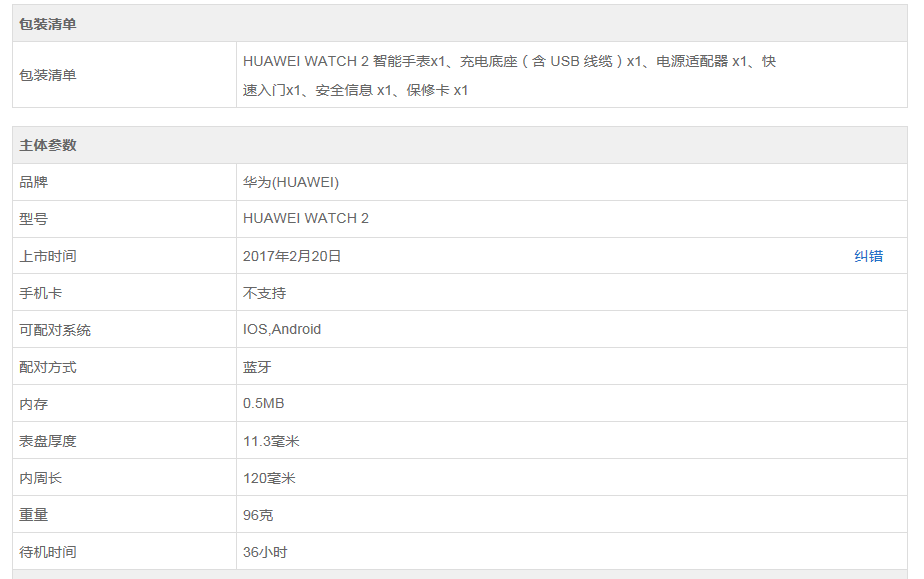Viewport: 924px width, 579px height.
Task: Select the memory value 0.5MB
Action: pos(263,403)
